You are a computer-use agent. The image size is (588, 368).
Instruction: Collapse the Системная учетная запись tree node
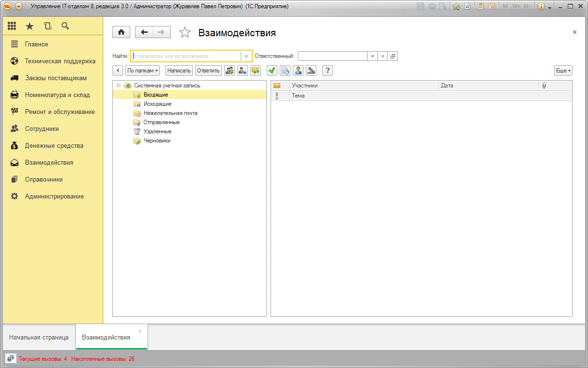(x=119, y=85)
